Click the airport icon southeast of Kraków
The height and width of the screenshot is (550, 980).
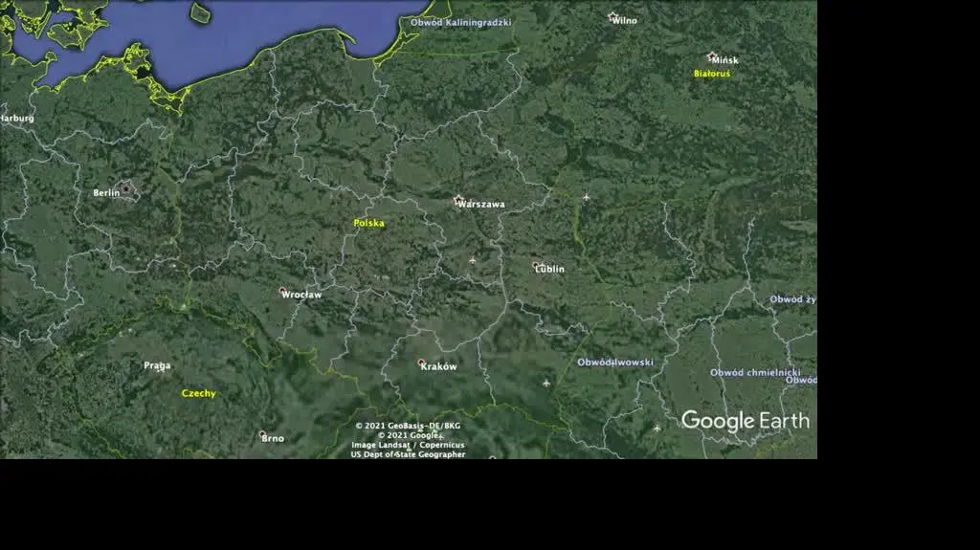[546, 384]
